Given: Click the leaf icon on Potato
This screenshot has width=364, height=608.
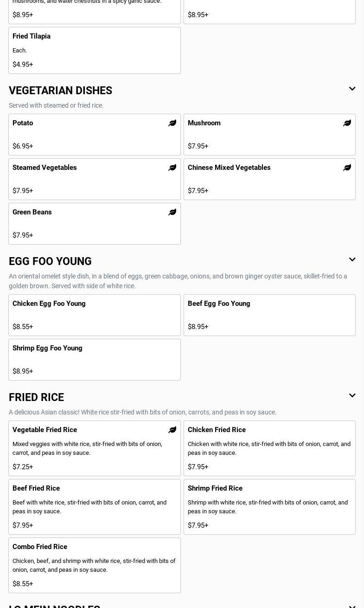Looking at the screenshot, I should (x=172, y=123).
